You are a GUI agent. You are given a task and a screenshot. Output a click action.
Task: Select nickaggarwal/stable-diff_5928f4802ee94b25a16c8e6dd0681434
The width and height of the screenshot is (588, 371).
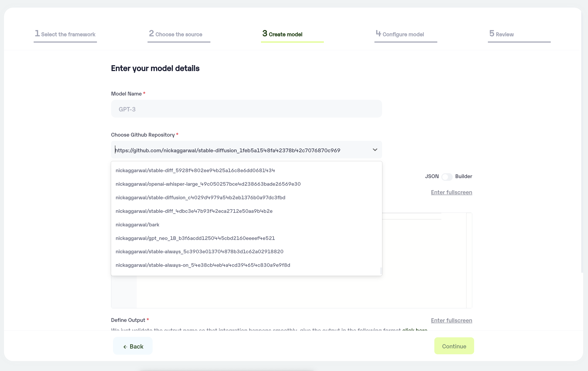[x=246, y=170]
